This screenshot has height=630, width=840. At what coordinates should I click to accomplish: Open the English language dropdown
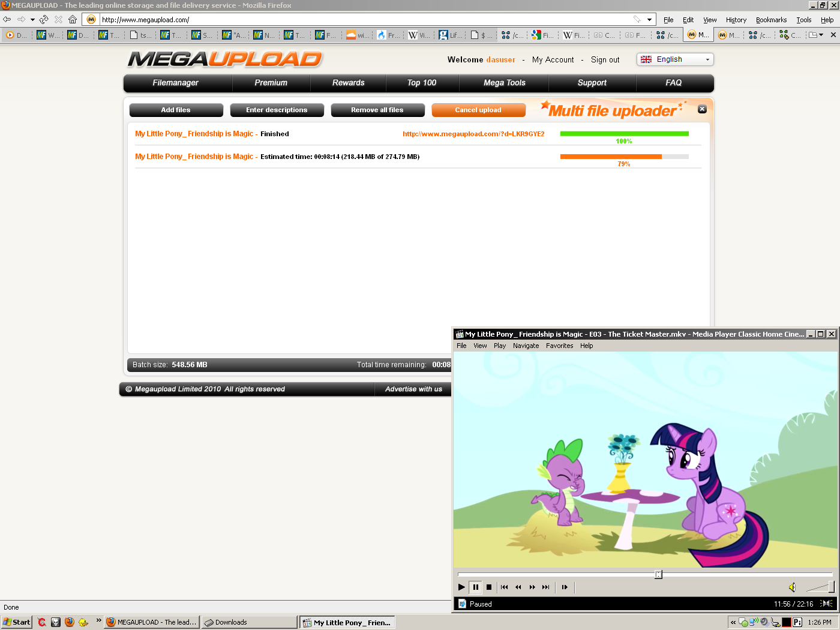click(x=675, y=59)
